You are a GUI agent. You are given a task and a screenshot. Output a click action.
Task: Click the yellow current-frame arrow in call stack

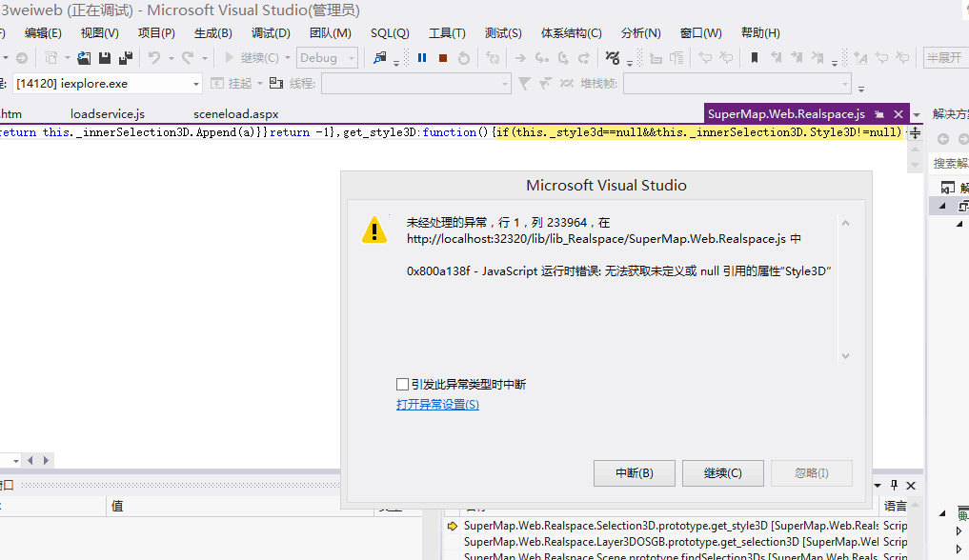tap(453, 526)
